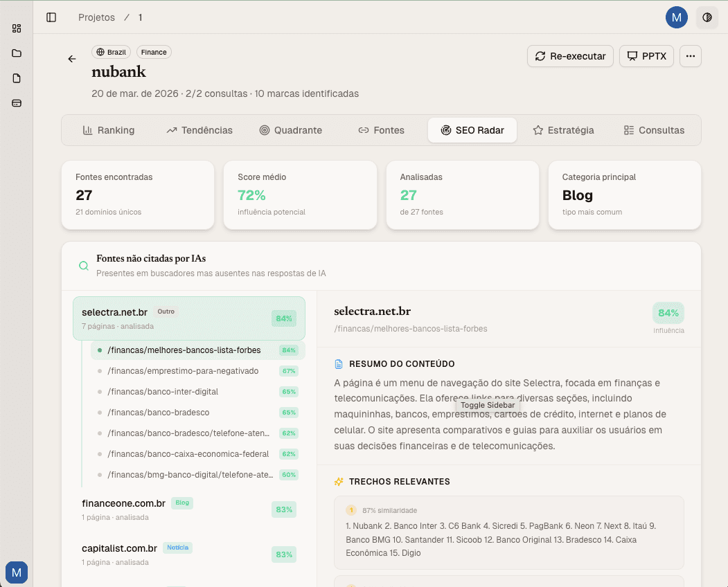Click the star icon on Estratégia tab
Image resolution: width=728 pixels, height=587 pixels.
click(538, 130)
